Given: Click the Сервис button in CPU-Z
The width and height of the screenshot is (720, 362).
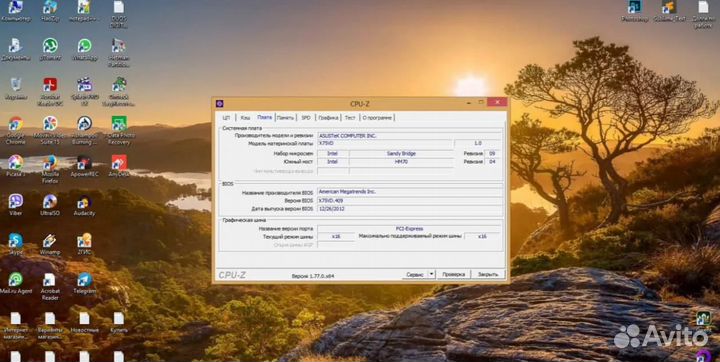Looking at the screenshot, I should 415,274.
